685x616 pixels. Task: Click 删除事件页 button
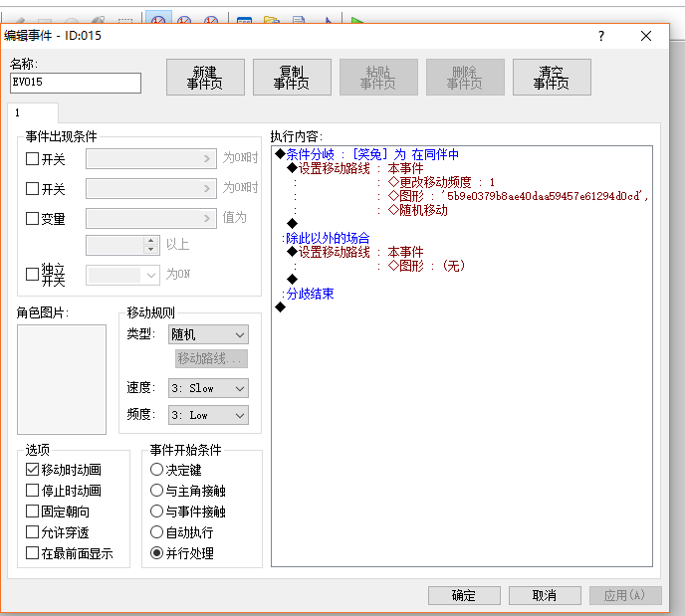coord(465,78)
